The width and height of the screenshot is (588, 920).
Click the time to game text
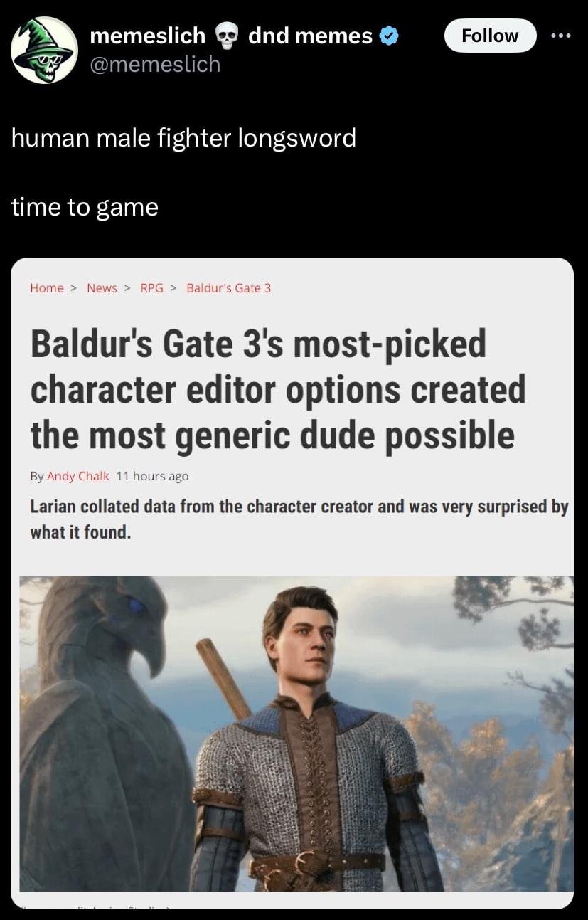[85, 208]
